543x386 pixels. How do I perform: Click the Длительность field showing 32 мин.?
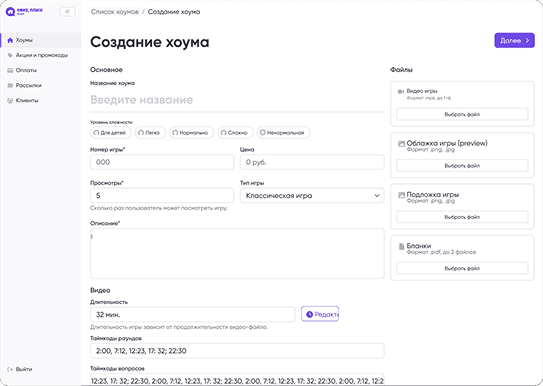[x=193, y=314]
